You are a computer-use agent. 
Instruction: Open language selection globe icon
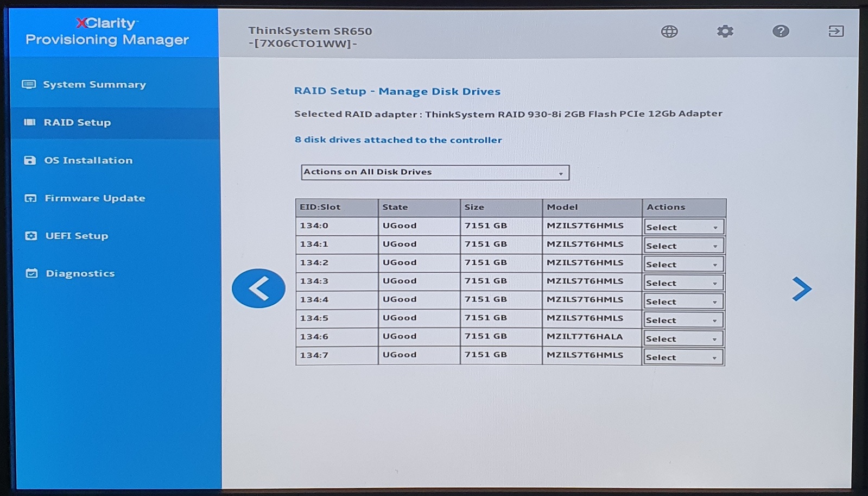[x=669, y=32]
